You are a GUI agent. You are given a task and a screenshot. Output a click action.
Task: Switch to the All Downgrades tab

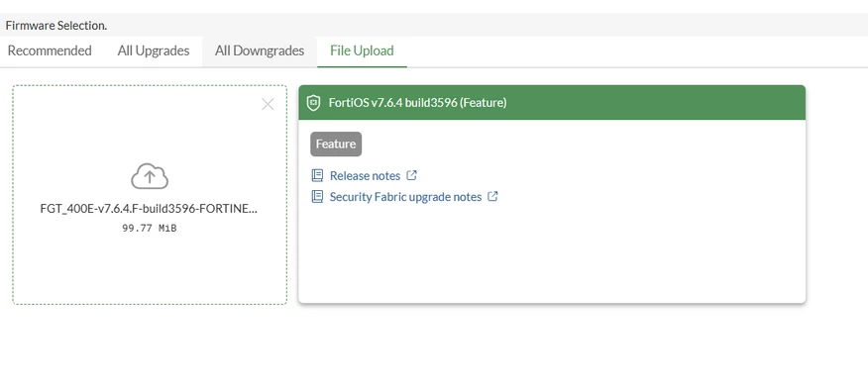[x=260, y=50]
